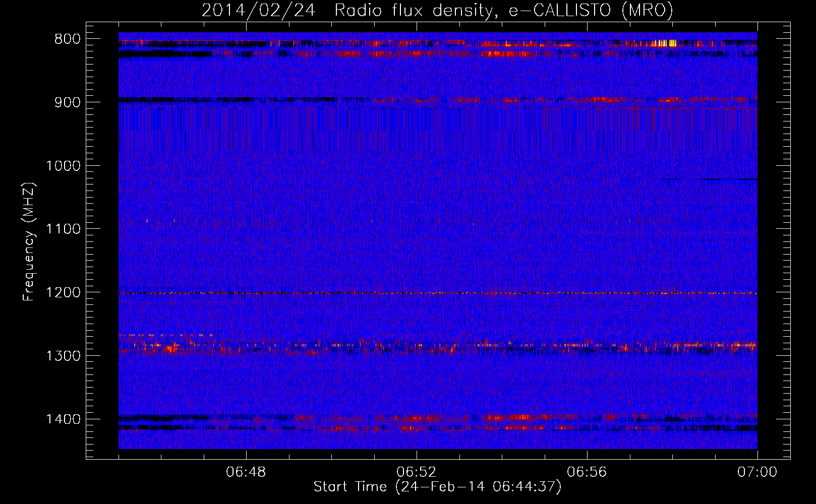Click the 900 frequency tick label
The image size is (816, 504).
(67, 102)
